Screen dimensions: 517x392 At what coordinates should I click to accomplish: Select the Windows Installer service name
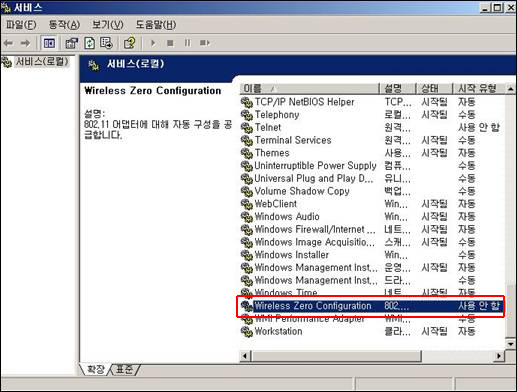tap(292, 255)
